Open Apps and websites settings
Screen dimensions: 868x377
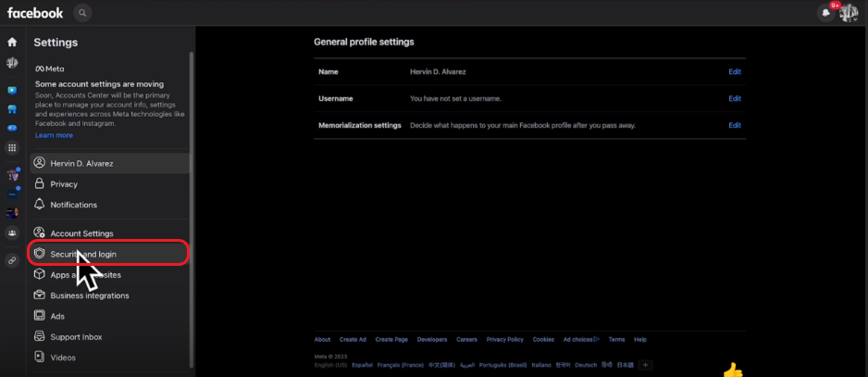[x=109, y=275]
